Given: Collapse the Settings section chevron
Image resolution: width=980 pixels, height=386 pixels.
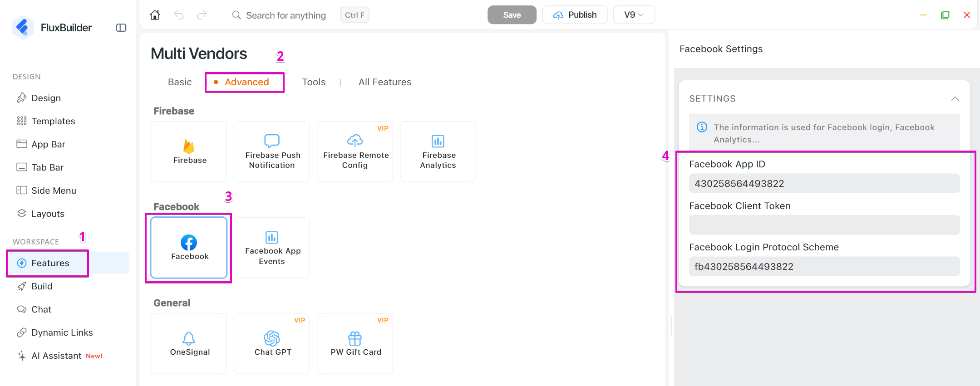Looking at the screenshot, I should [955, 98].
